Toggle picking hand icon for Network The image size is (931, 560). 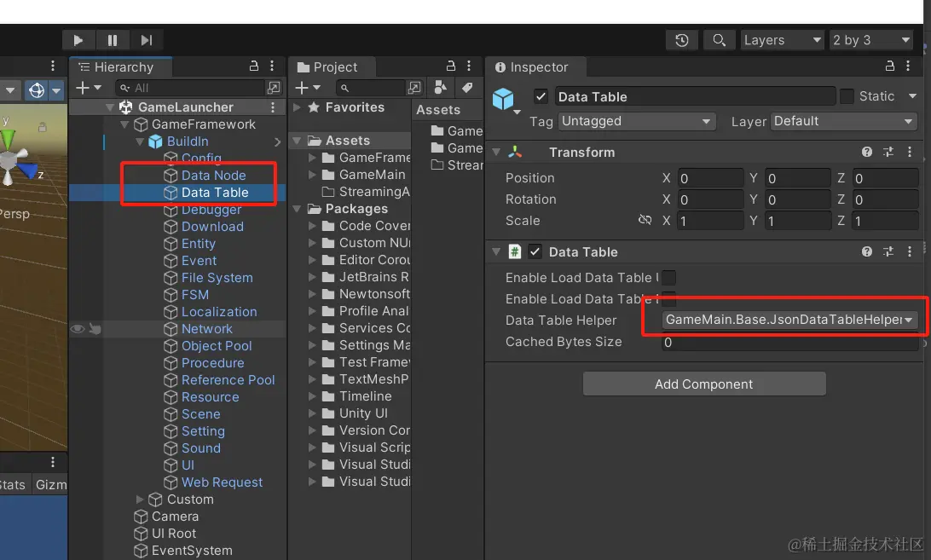[x=95, y=329]
